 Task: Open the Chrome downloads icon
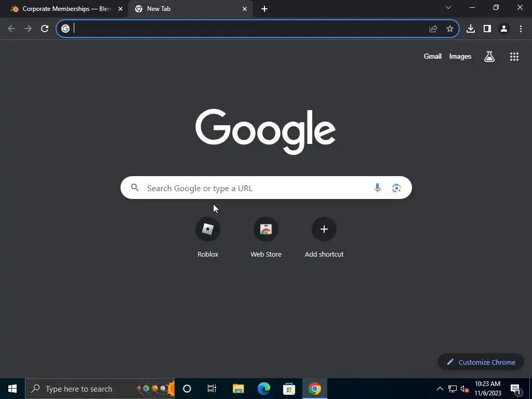(x=471, y=29)
